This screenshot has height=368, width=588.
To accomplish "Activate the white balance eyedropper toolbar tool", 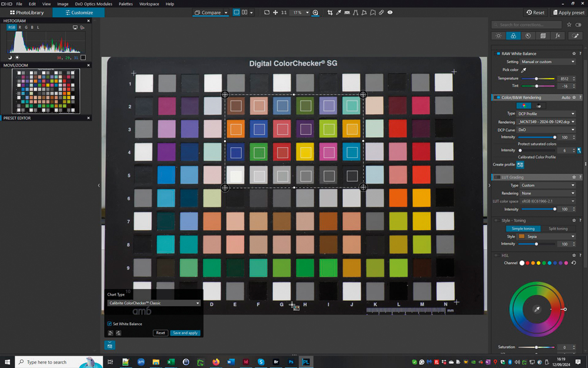I will click(339, 12).
